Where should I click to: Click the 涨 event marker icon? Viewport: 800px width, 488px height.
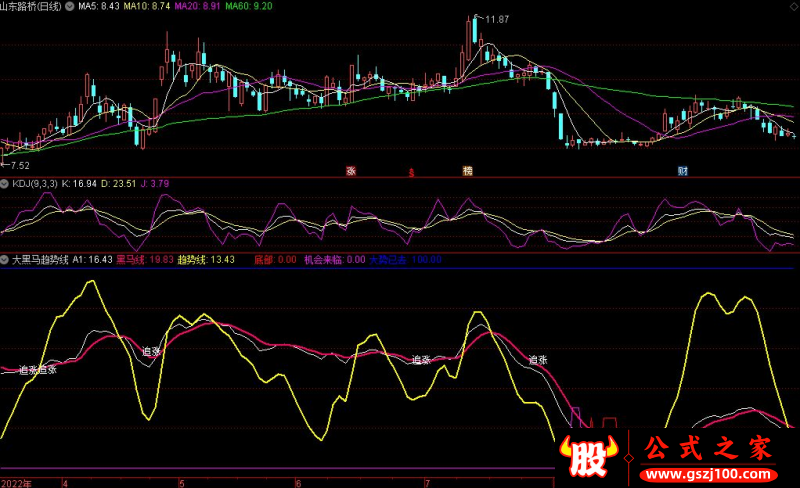[351, 170]
